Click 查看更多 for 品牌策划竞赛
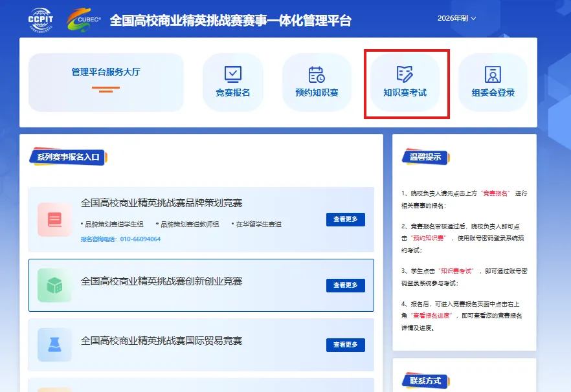This screenshot has height=392, width=571. point(346,219)
